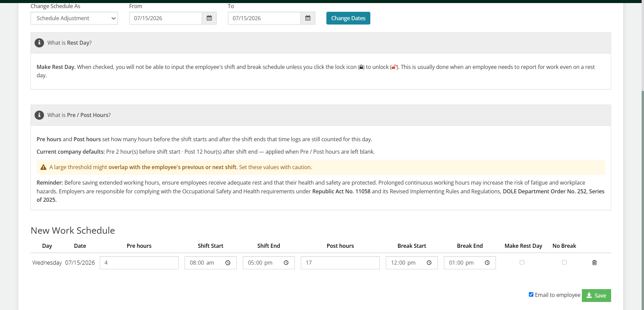The image size is (644, 310).
Task: Edit the Pre hours field
Action: (x=139, y=263)
